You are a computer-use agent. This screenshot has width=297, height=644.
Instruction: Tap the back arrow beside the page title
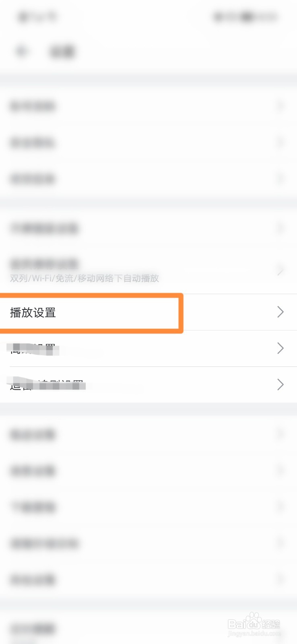point(22,51)
